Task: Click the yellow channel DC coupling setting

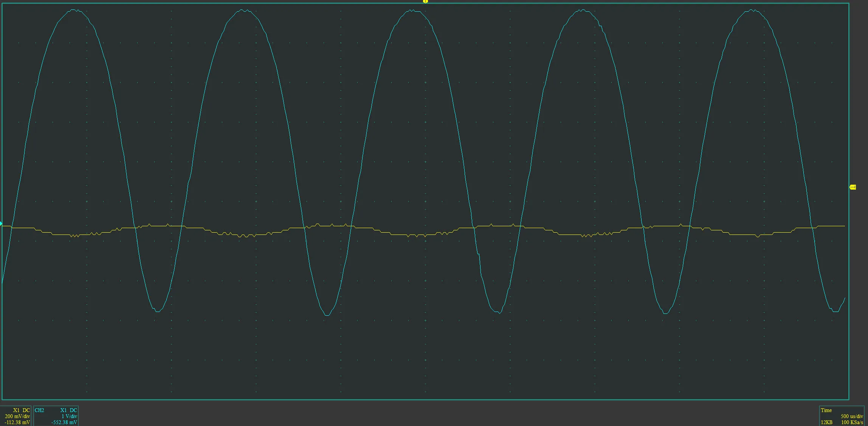Action: [26, 410]
